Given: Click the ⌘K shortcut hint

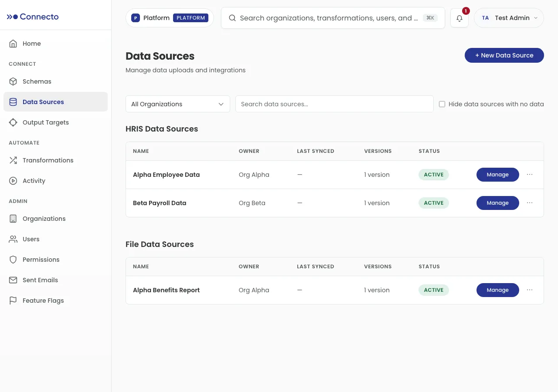Looking at the screenshot, I should (x=430, y=18).
